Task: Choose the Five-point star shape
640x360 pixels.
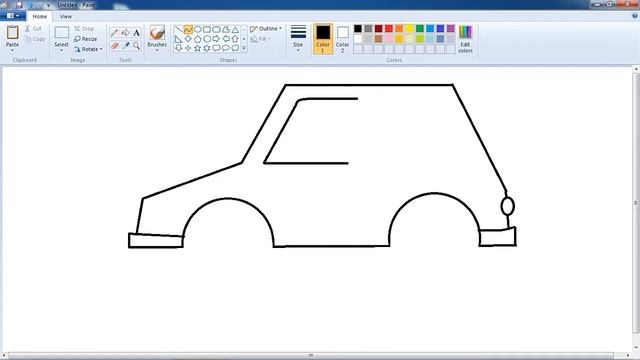Action: 198,48
